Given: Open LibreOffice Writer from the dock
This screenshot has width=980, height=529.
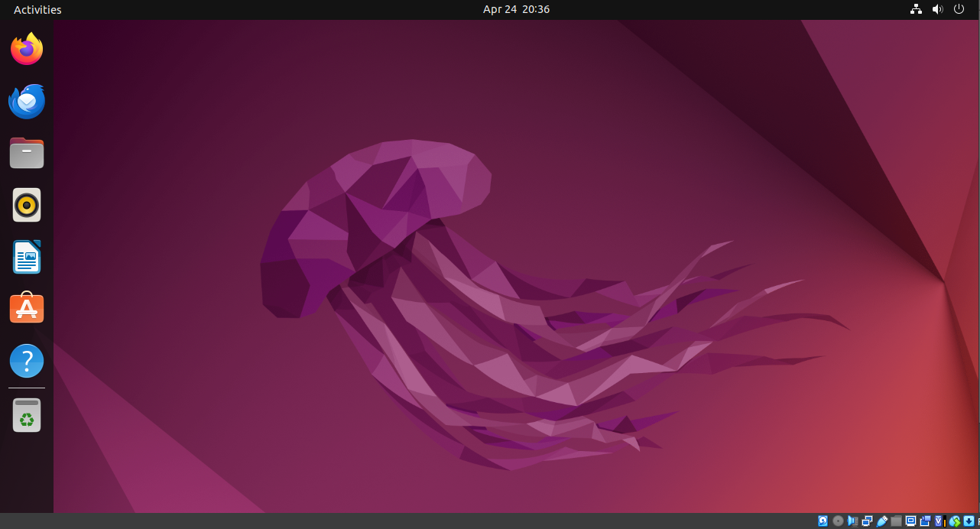Looking at the screenshot, I should click(27, 257).
